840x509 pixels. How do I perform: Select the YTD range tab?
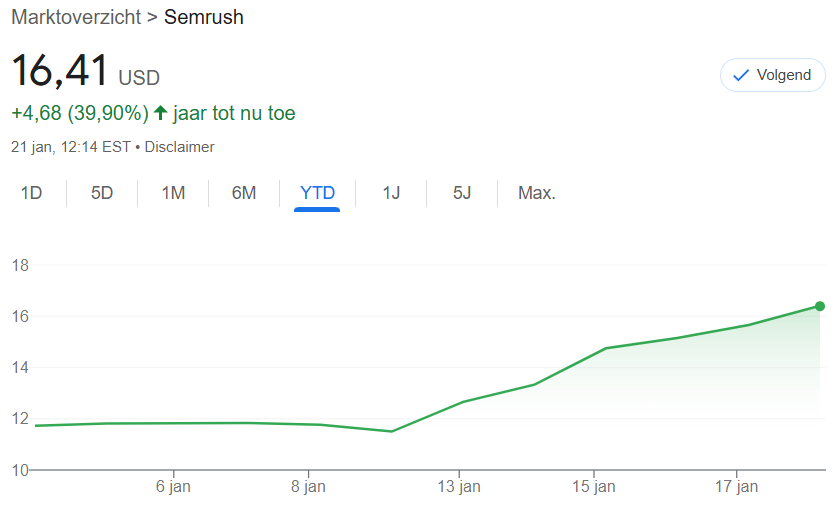[317, 193]
